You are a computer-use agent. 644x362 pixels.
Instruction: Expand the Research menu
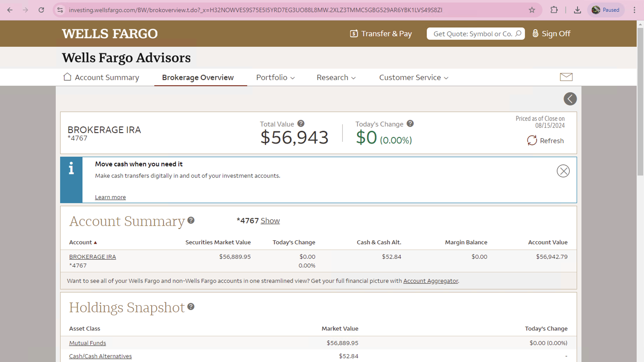point(336,78)
